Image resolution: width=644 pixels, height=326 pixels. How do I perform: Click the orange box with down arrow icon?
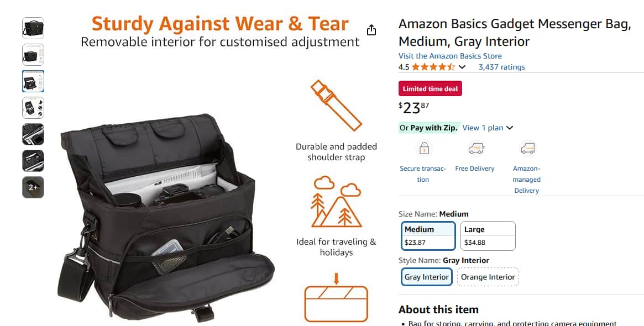click(336, 298)
